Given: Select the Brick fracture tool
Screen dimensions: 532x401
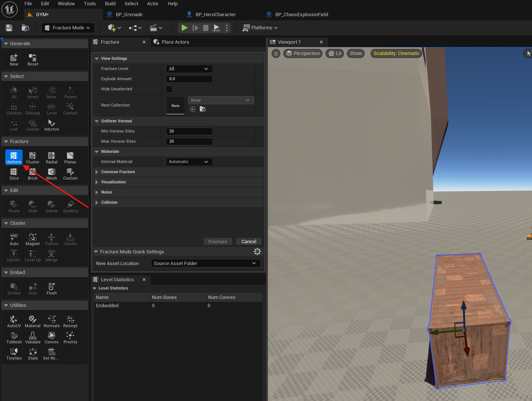Looking at the screenshot, I should pyautogui.click(x=33, y=174).
